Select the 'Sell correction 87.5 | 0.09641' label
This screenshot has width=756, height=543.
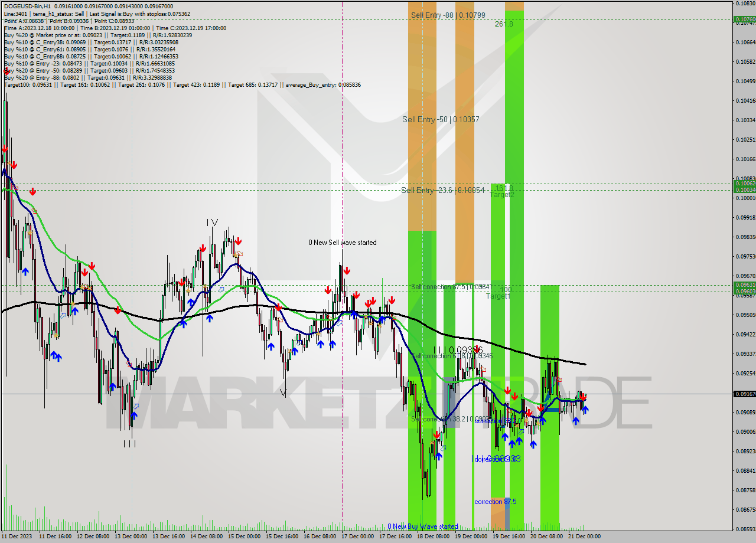click(451, 287)
